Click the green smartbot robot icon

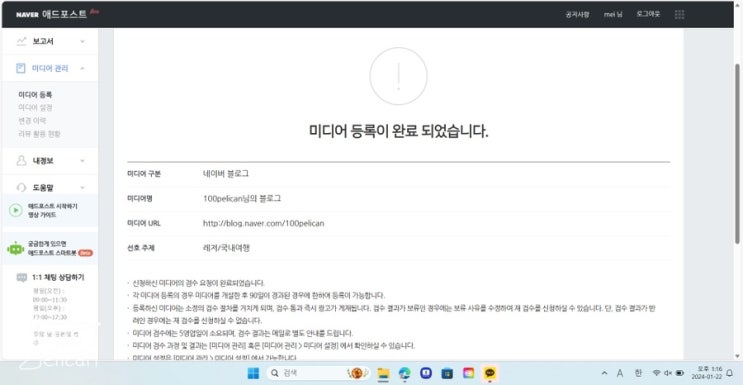click(x=16, y=248)
